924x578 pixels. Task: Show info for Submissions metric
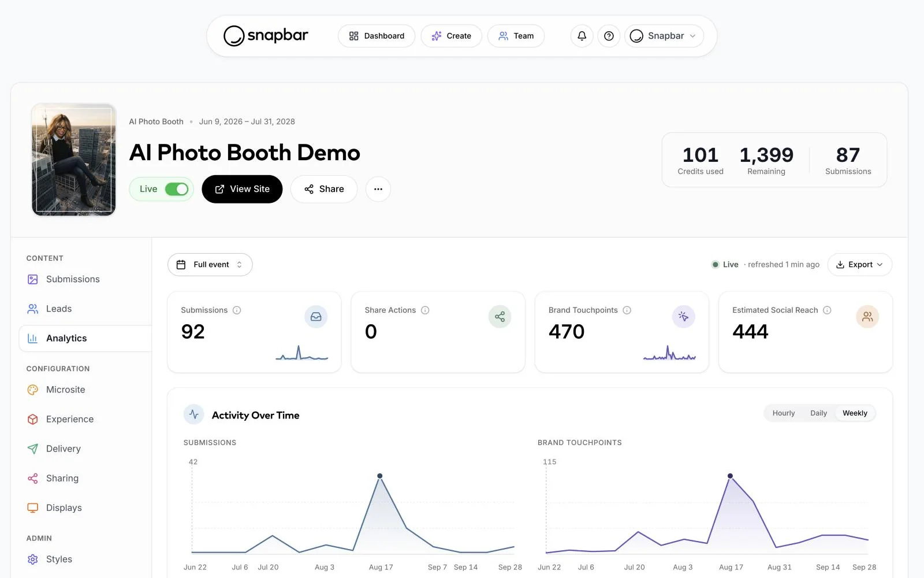[237, 310]
